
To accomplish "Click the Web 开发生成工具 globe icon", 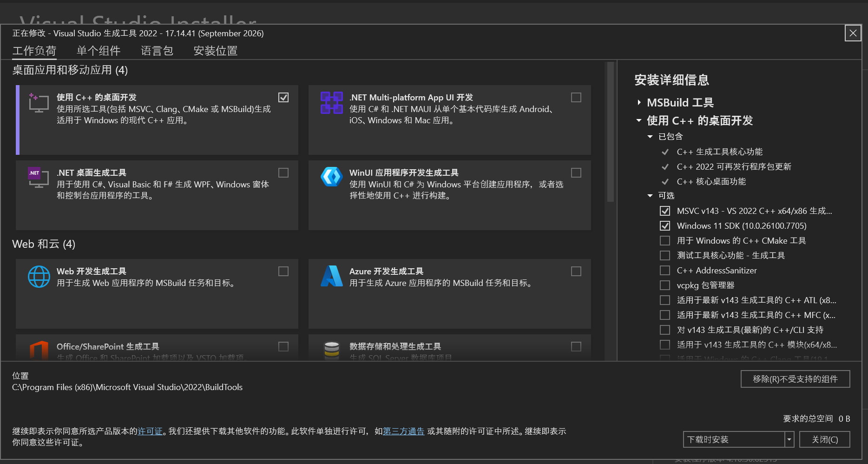I will (x=39, y=277).
